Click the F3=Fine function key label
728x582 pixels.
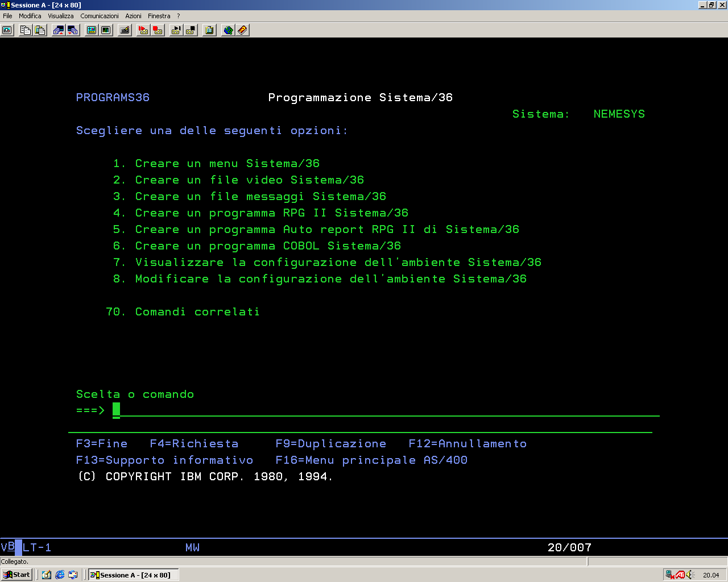pyautogui.click(x=102, y=444)
